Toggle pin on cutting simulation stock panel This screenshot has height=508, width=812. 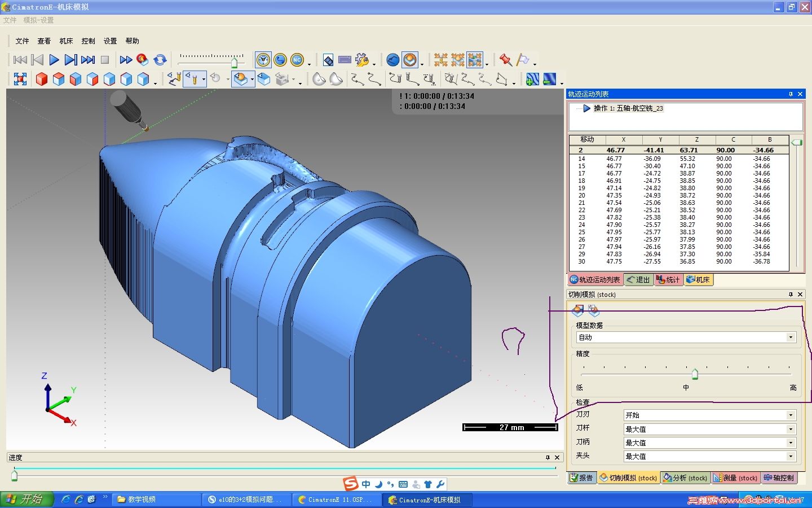[x=791, y=295]
